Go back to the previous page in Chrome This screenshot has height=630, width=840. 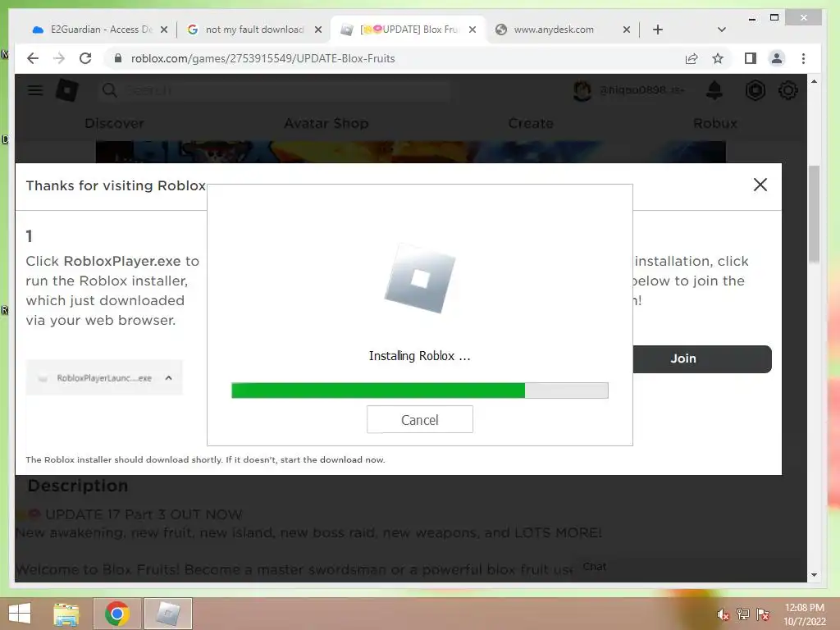[33, 58]
